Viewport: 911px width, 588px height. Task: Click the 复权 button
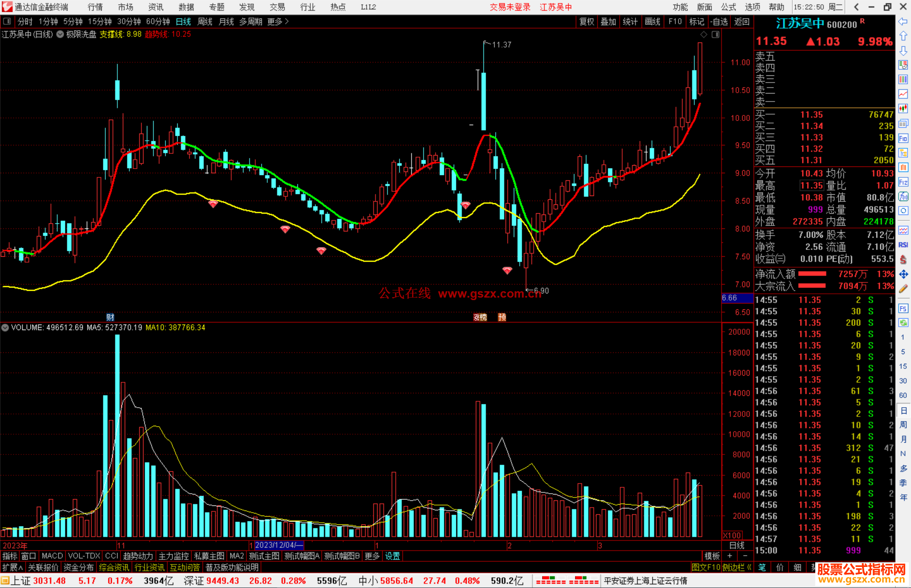(586, 21)
